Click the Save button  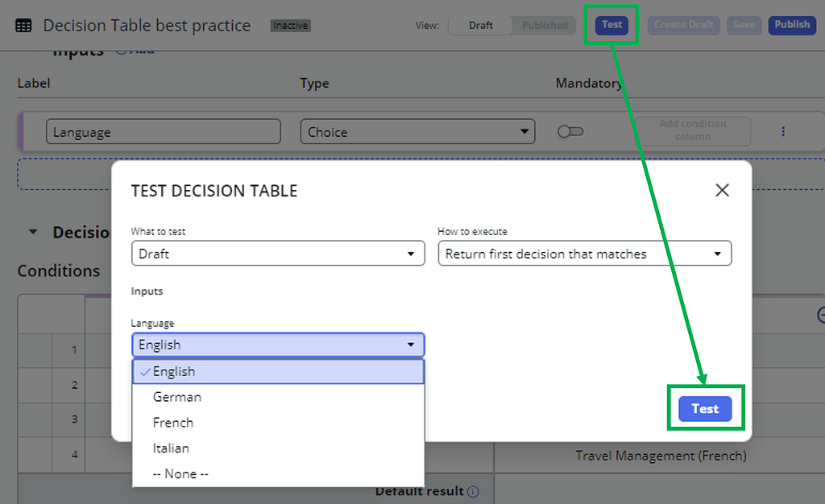coord(744,25)
